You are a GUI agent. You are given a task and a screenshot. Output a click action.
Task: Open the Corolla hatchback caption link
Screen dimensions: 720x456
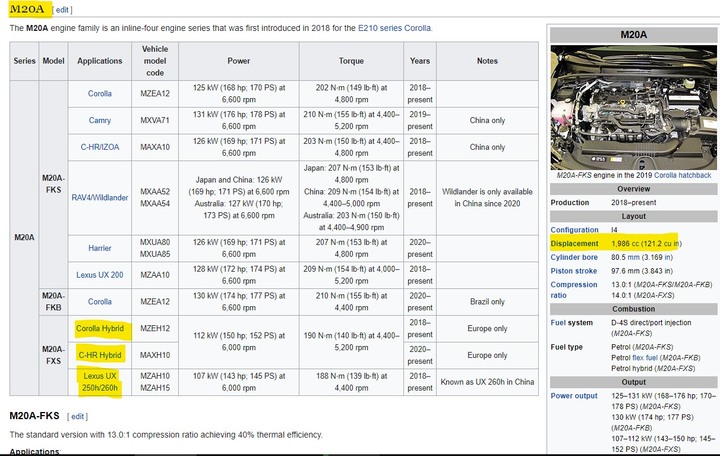pyautogui.click(x=682, y=175)
